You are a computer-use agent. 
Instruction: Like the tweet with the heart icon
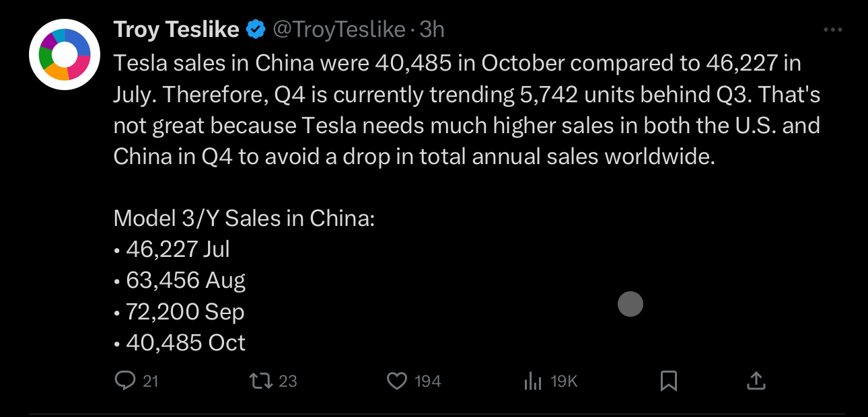[x=397, y=381]
